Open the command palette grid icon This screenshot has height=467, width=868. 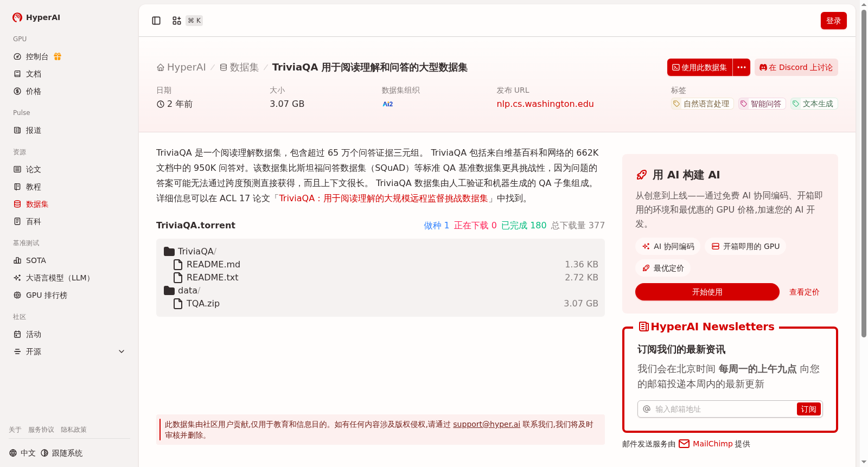(x=177, y=21)
